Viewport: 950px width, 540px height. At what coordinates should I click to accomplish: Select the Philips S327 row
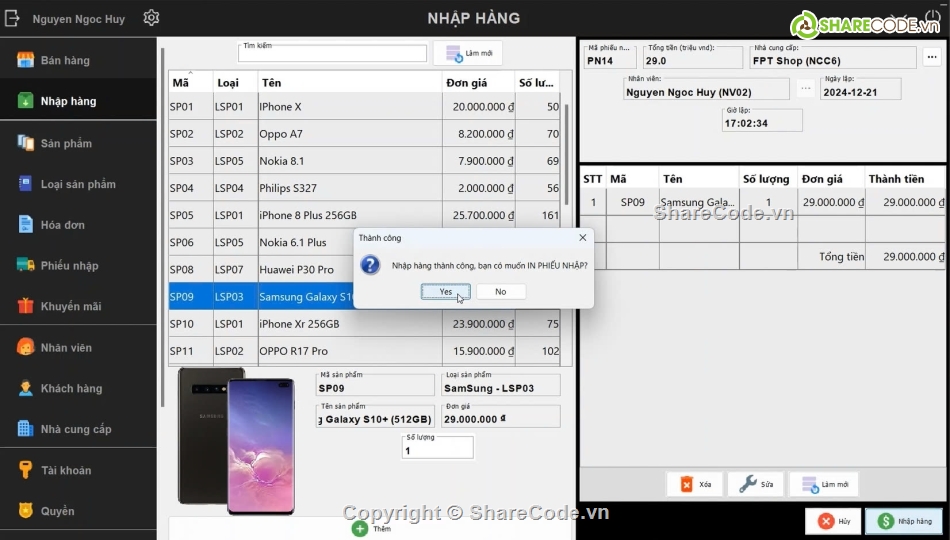click(364, 188)
